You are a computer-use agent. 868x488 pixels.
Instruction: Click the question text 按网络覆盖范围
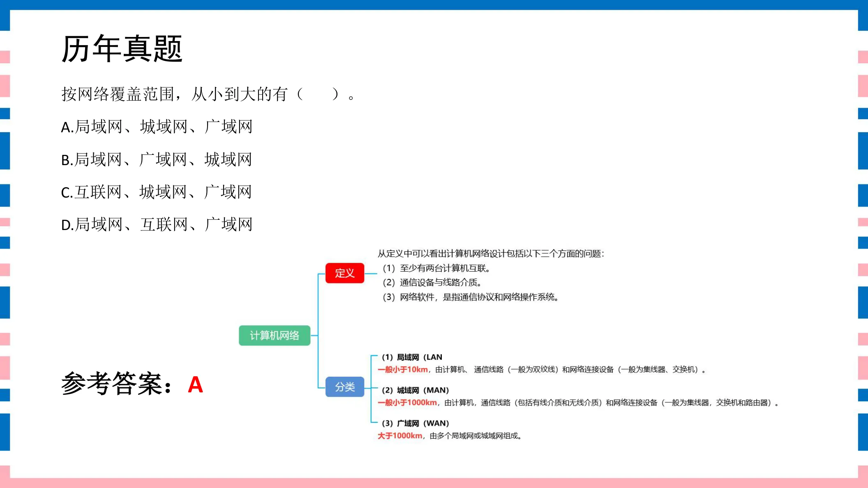tap(118, 94)
